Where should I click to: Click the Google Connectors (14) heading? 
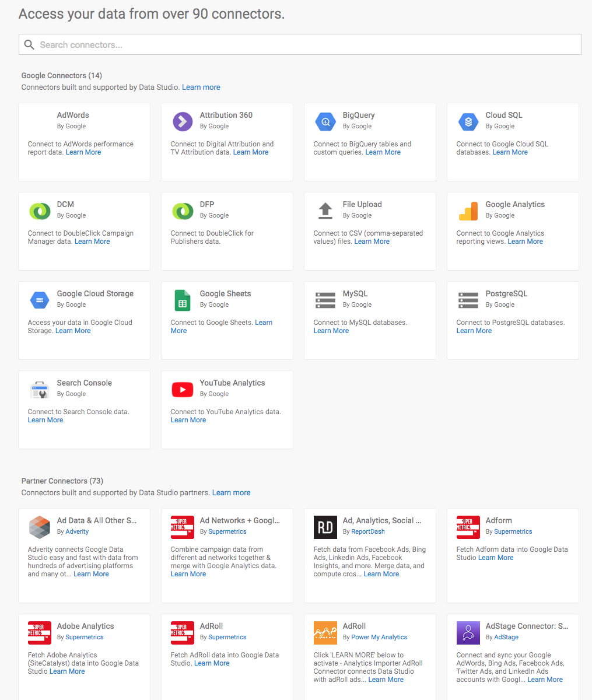(62, 75)
